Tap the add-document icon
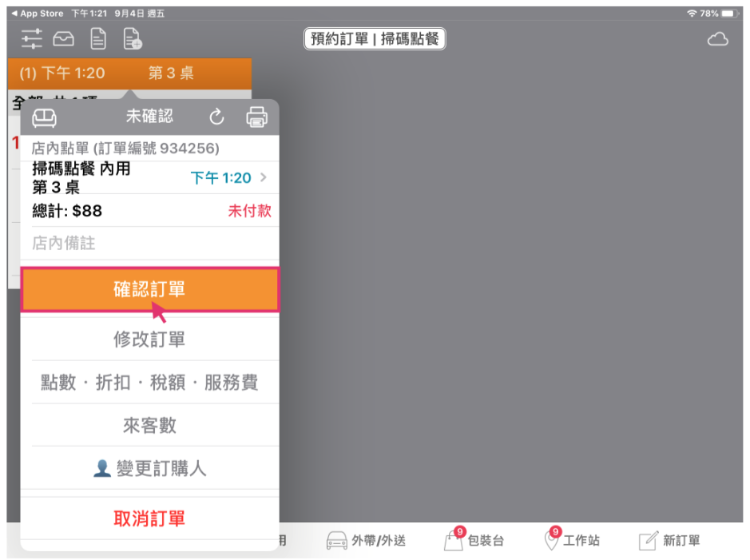This screenshot has width=750, height=560. (x=133, y=38)
